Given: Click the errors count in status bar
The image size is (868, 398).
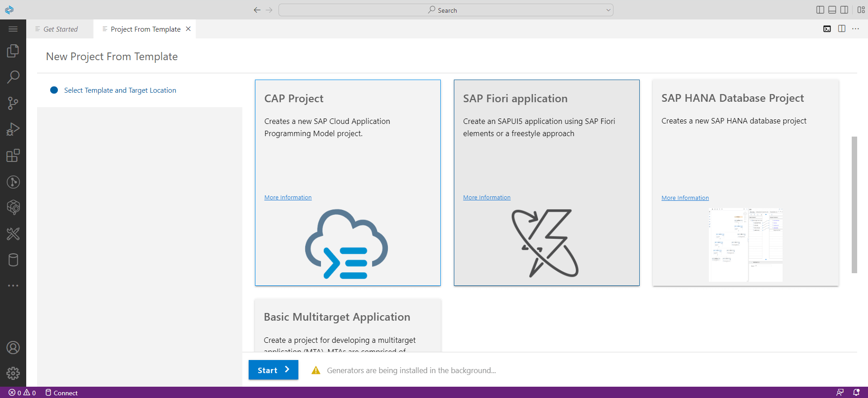Looking at the screenshot, I should point(15,393).
